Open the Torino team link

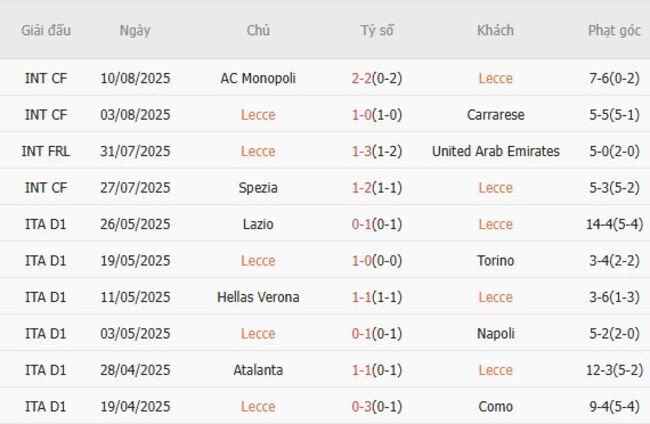click(495, 261)
